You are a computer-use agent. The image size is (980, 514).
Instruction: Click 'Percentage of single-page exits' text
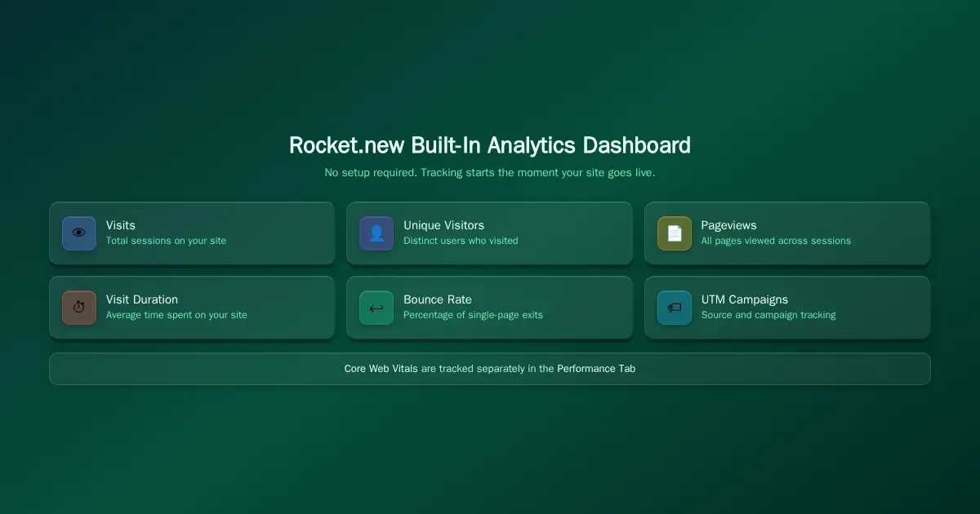tap(473, 315)
